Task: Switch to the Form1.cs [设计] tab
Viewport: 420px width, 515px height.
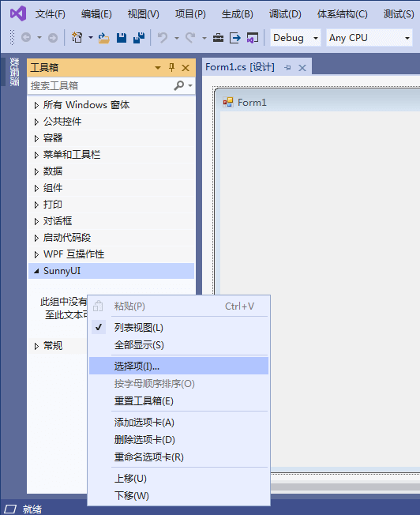Action: click(x=240, y=67)
